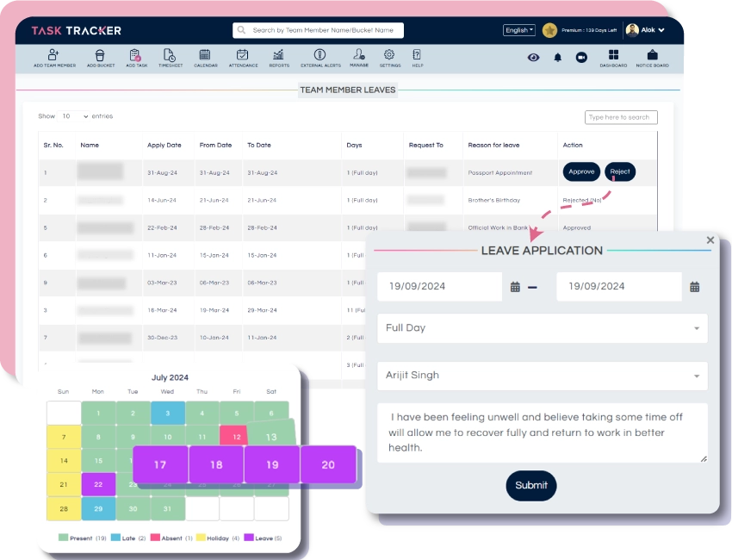Click the team member search field
This screenshot has width=732, height=560.
[318, 30]
